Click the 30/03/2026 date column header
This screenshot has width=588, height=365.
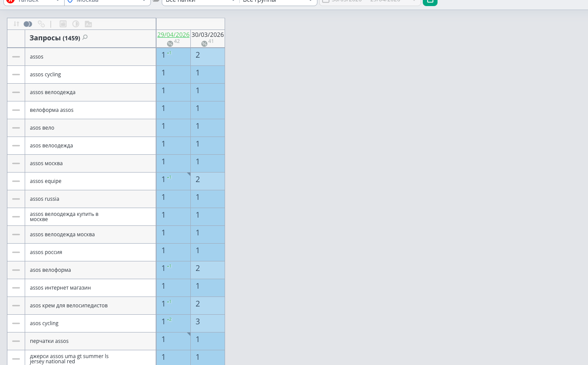tap(208, 35)
